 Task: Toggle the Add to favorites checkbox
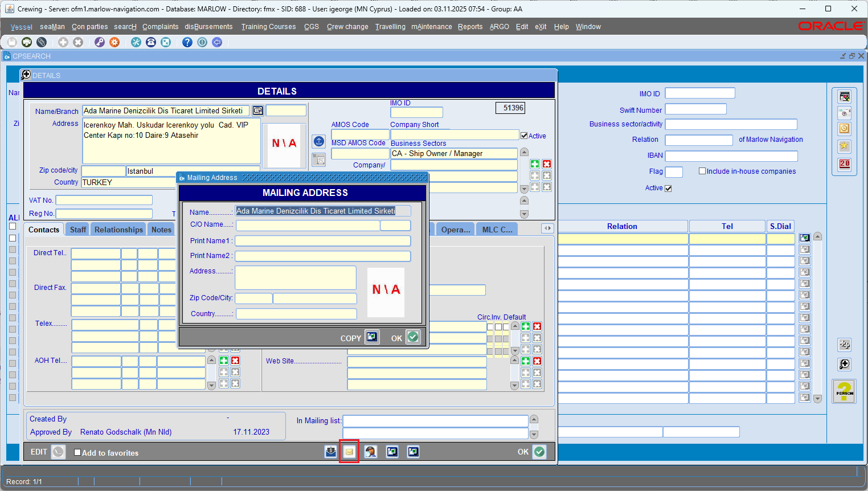(77, 453)
